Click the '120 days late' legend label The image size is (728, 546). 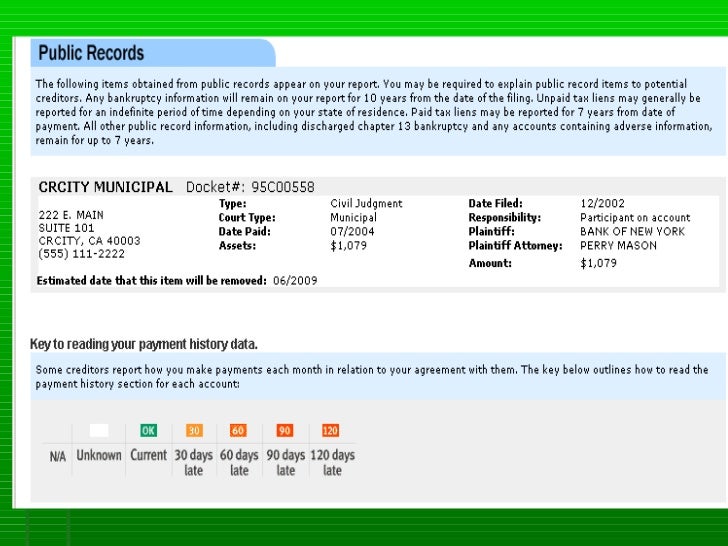332,462
